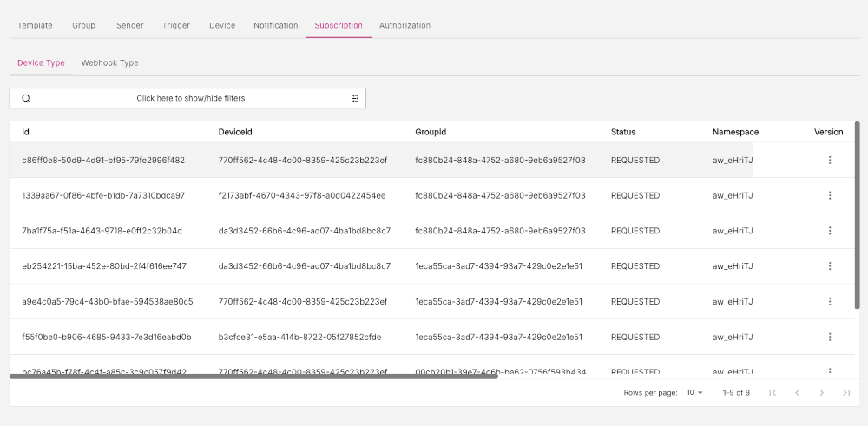Select Id c86ff0e8-50d9-4d91-bf95-79fe2996f482
This screenshot has width=868, height=426.
pyautogui.click(x=103, y=161)
